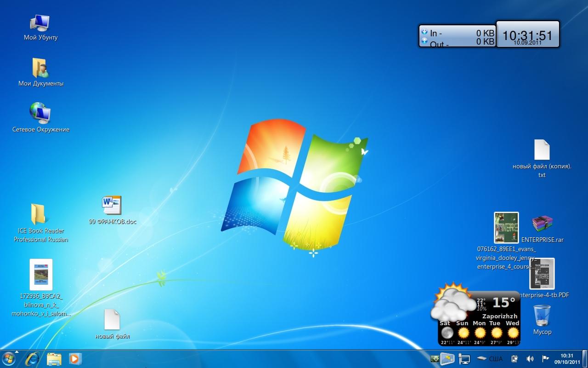Select the 99 ФРАНКОВ.doc Word document
Screen dimensions: 588x368
point(112,205)
